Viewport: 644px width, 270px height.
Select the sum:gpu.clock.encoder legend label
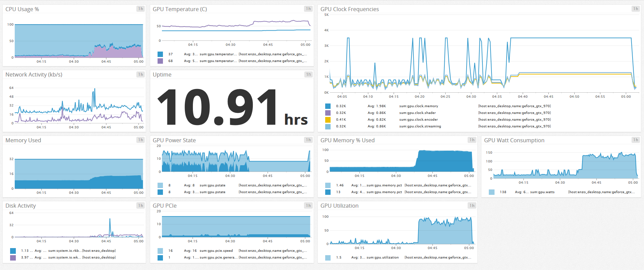click(418, 120)
